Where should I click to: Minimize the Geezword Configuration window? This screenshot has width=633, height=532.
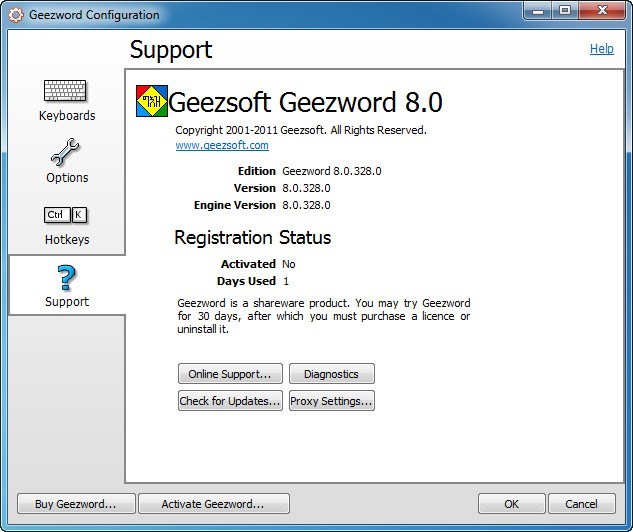click(538, 11)
